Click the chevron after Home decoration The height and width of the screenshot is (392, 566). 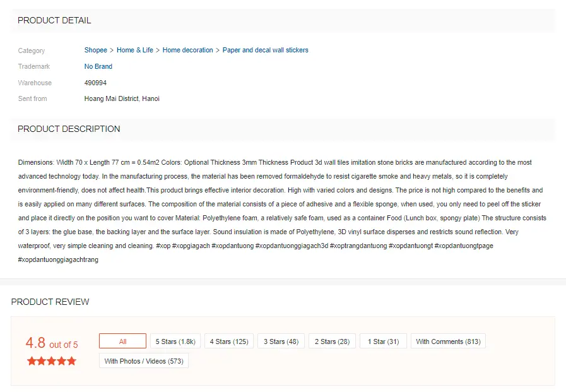[x=218, y=50]
